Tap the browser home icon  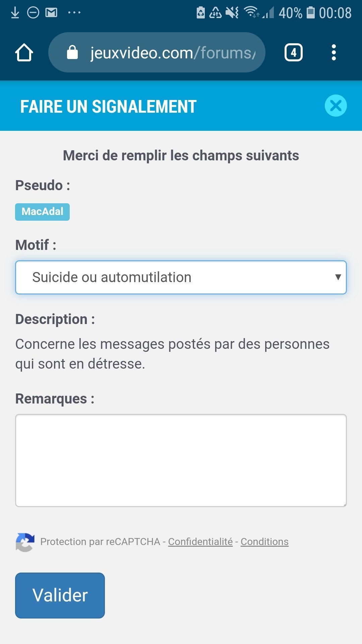click(x=24, y=53)
